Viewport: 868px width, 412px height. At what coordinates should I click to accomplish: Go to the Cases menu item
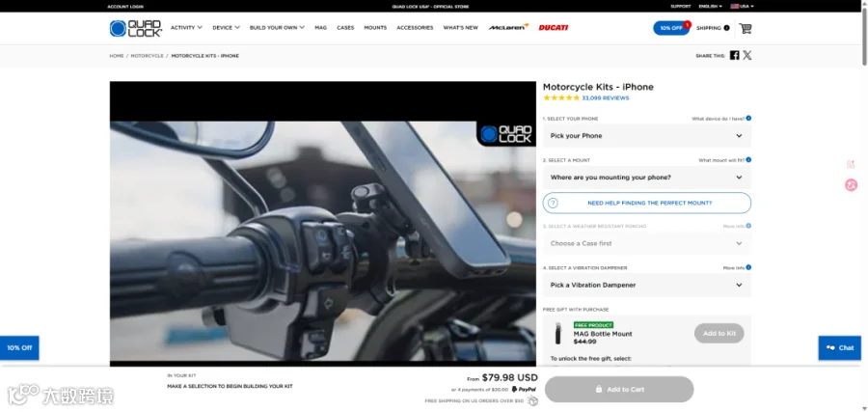point(345,28)
